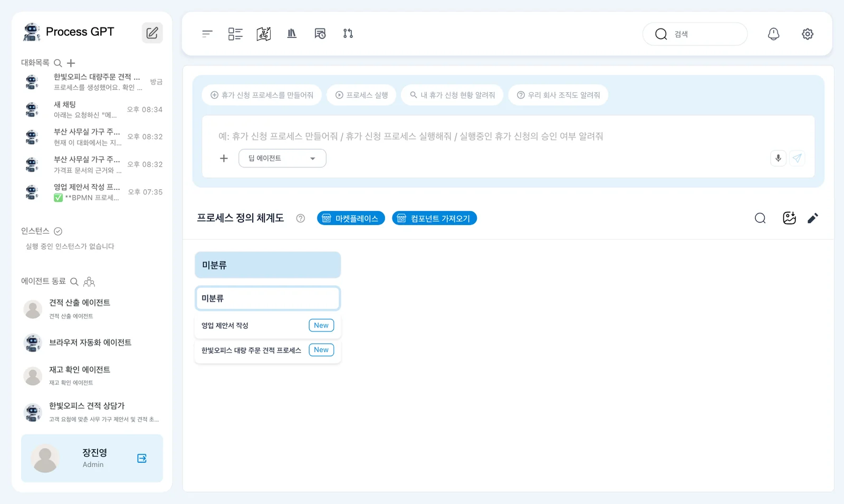Select the 휴가 신청 프로세스를 만들어줘 suggestion

pyautogui.click(x=262, y=95)
